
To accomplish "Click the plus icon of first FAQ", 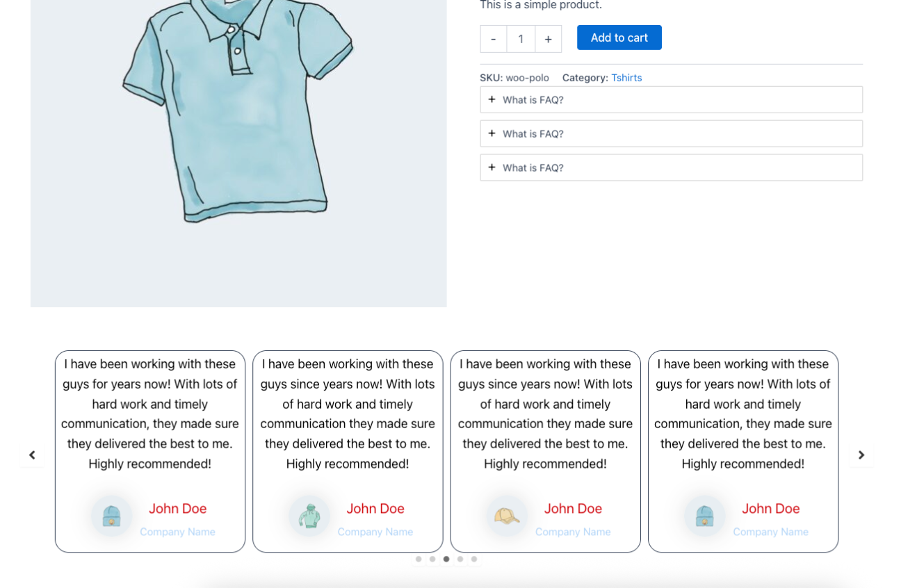I will coord(492,99).
